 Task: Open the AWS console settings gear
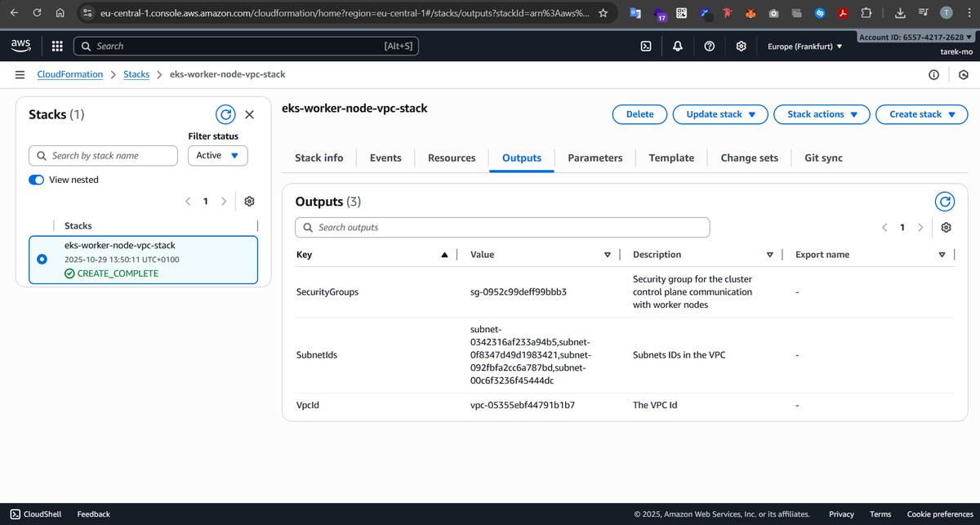pos(742,47)
